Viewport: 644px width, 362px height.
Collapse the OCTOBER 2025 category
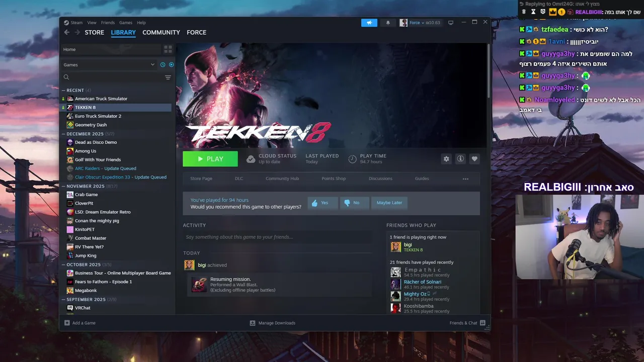pyautogui.click(x=63, y=264)
